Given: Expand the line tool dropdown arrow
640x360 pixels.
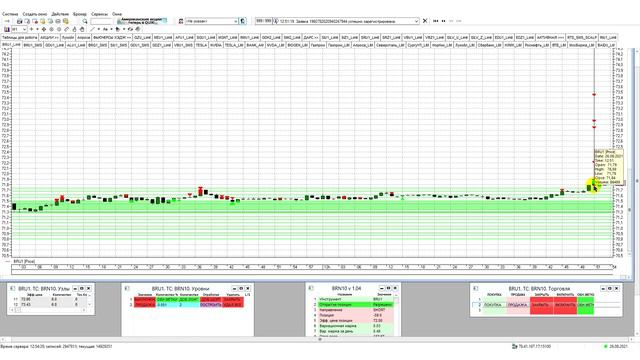Looking at the screenshot, I should pos(98,29).
